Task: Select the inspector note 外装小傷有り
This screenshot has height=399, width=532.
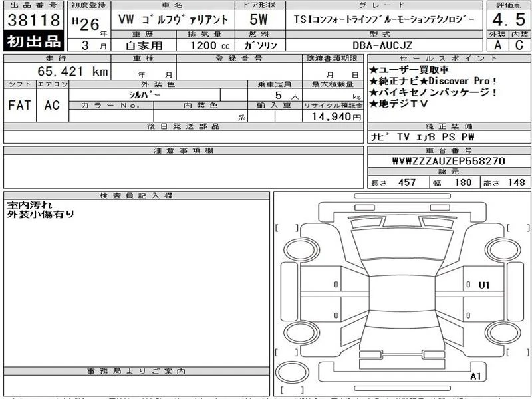Action: tap(41, 214)
